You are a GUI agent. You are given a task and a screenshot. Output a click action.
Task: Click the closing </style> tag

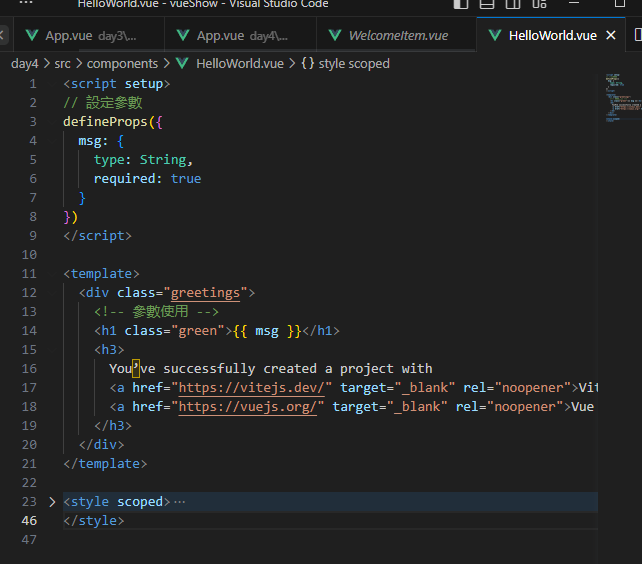94,521
